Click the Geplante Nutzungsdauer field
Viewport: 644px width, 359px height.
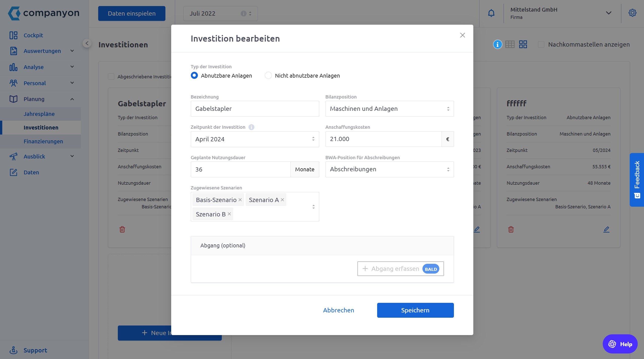(241, 169)
